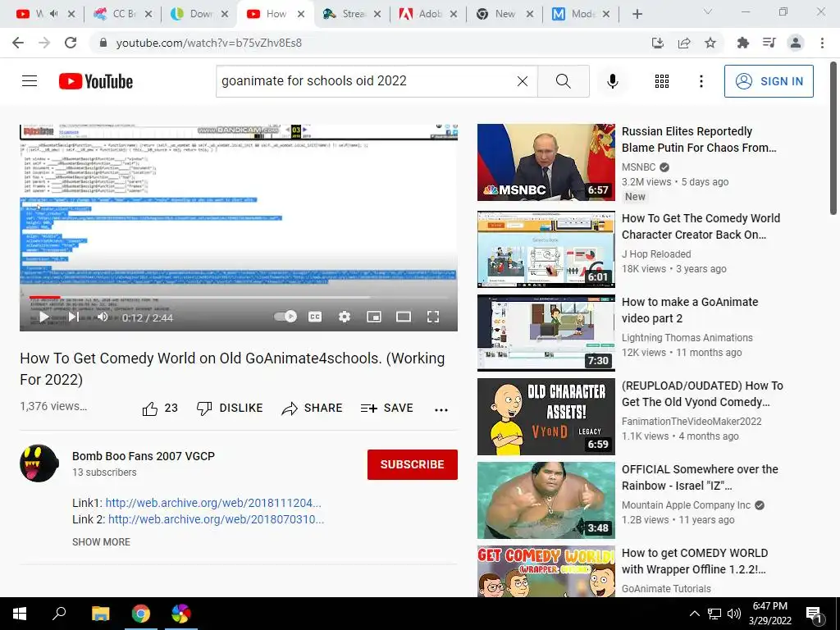Open Bomb Boo Fans channel avatar
The image size is (840, 630).
coord(39,463)
